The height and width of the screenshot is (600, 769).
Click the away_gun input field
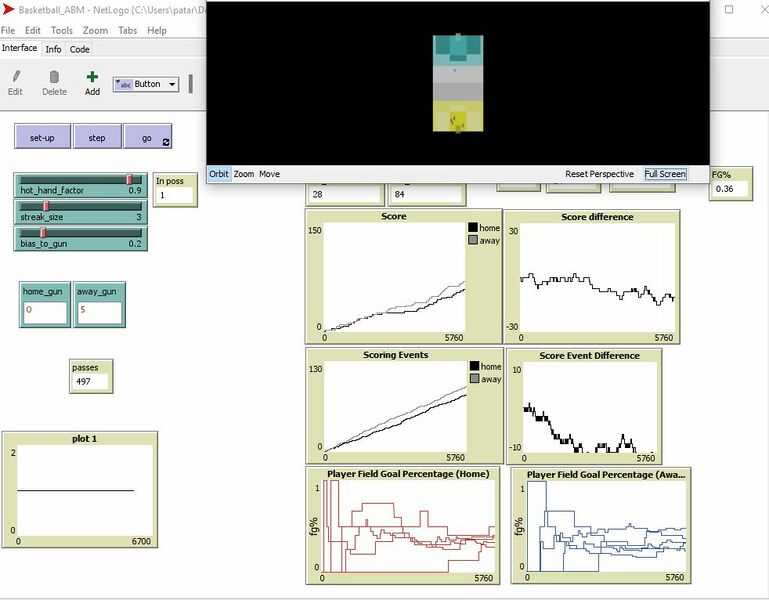pyautogui.click(x=99, y=311)
